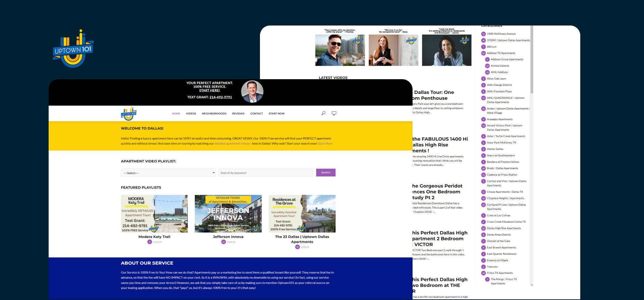Click the Uptown 101 logo in the navbar
This screenshot has height=300, width=644.
tap(129, 113)
